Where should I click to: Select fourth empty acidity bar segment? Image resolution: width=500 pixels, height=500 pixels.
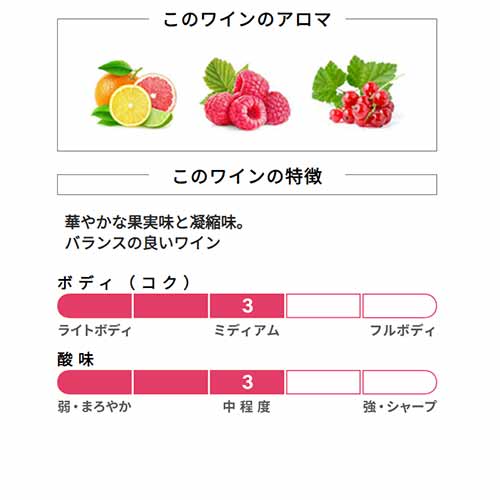(323, 382)
